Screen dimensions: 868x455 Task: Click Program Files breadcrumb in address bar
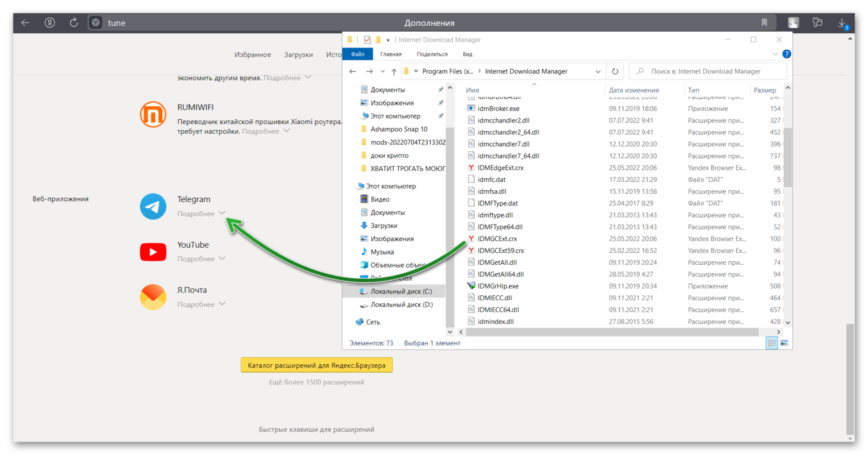448,72
